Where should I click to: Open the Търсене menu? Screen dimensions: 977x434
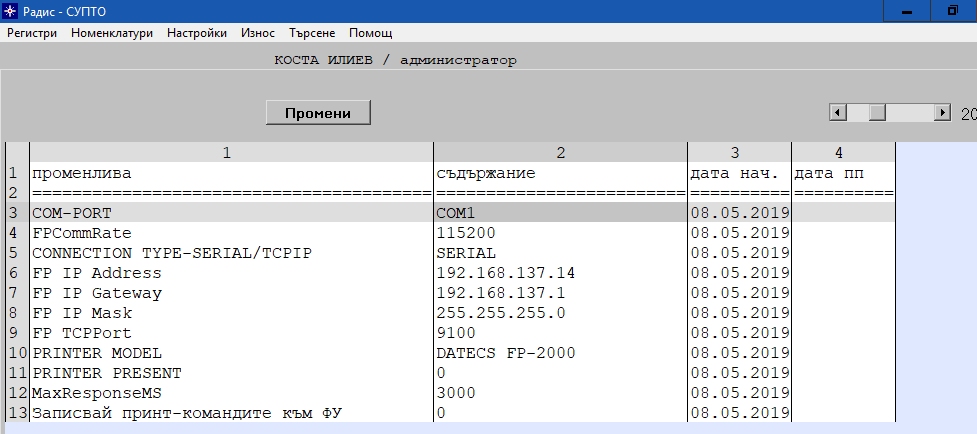(313, 33)
